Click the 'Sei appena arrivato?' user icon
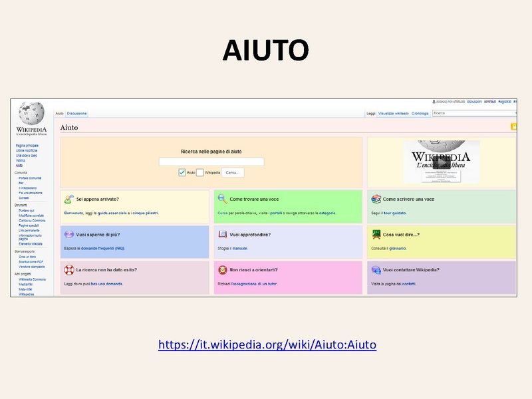The width and height of the screenshot is (532, 399). pyautogui.click(x=68, y=199)
